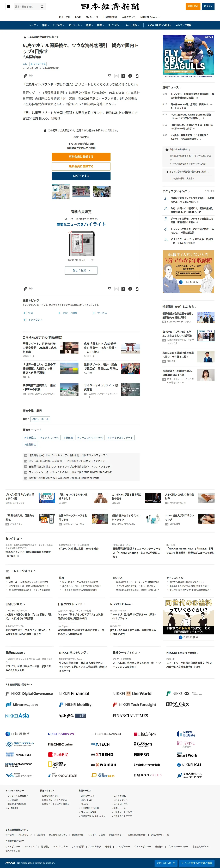Share on Facebook using icon under headline
The height and width of the screenshot is (868, 220).
coord(130,76)
